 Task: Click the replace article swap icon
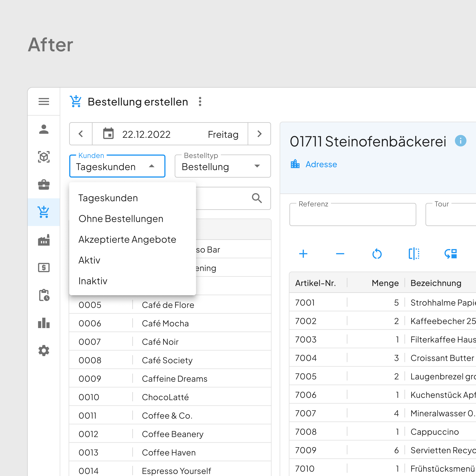tap(451, 254)
